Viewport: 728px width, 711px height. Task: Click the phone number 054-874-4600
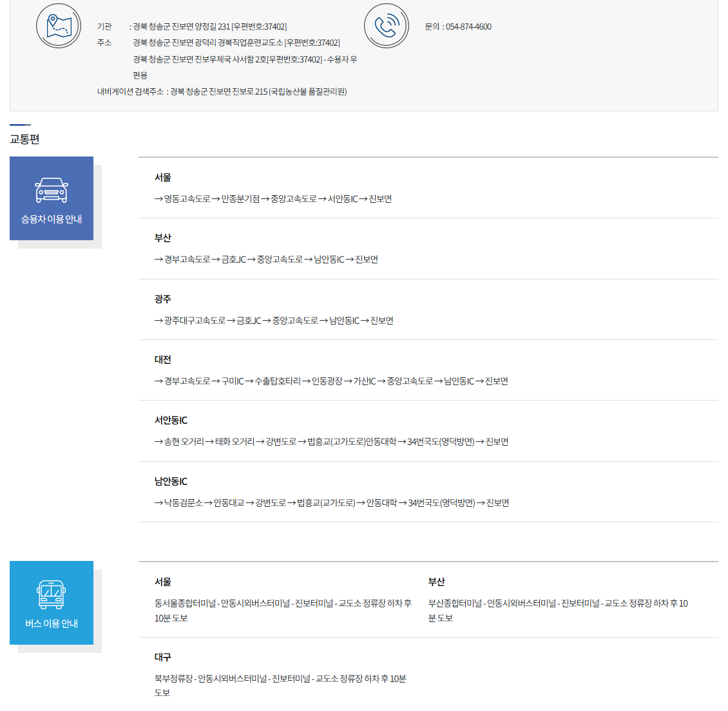click(468, 26)
